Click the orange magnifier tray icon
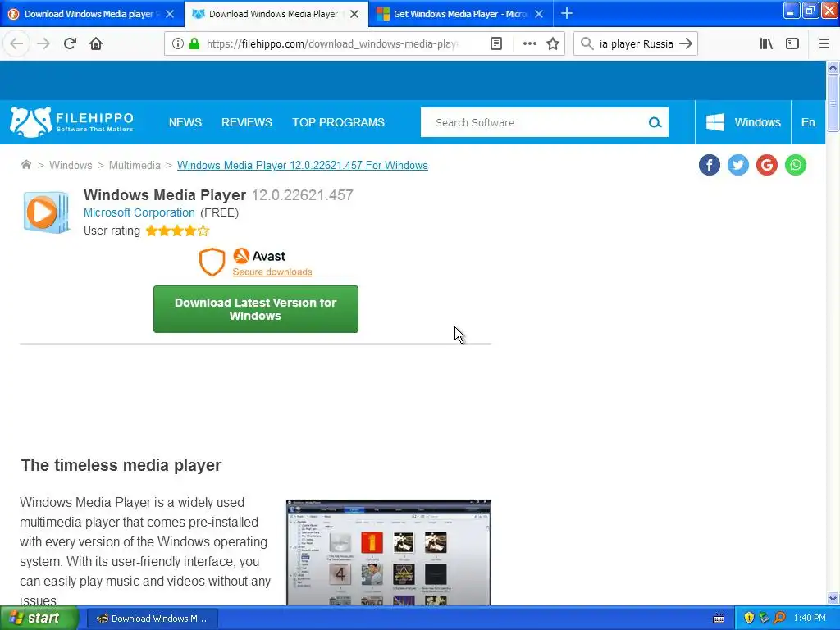The width and height of the screenshot is (840, 630). tap(779, 618)
